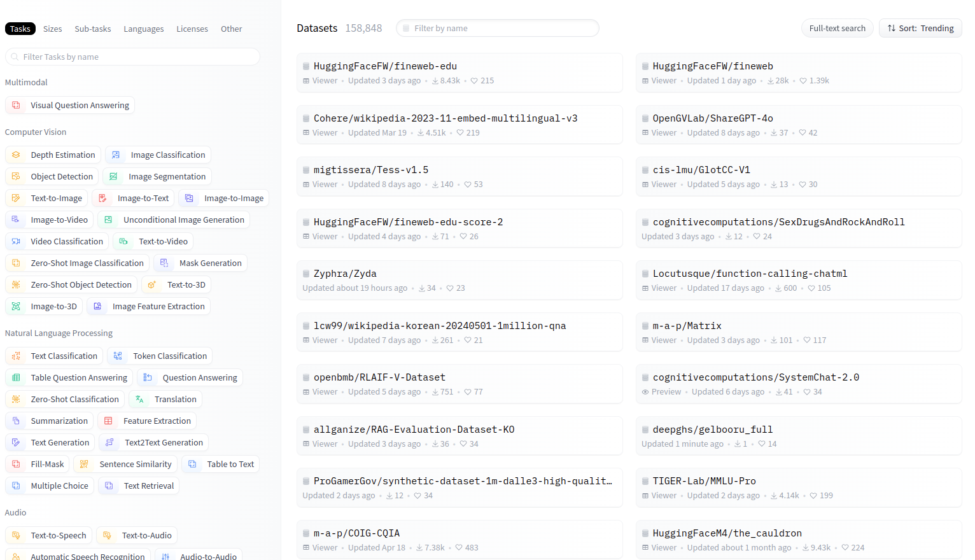Click the Filter by name input field
Viewport: 975px width, 560px height.
pos(497,28)
